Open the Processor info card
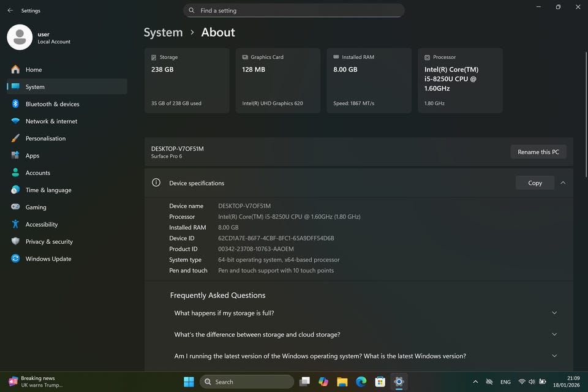588x392 pixels. click(x=460, y=80)
